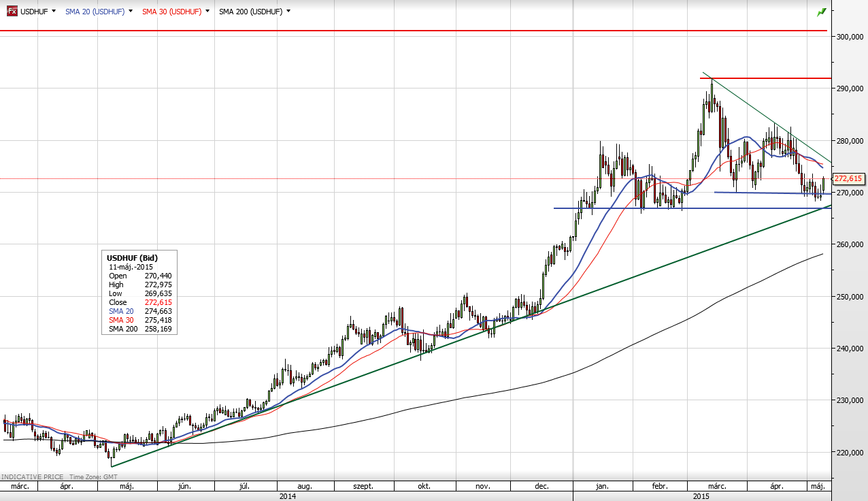Click the 230,000 price axis label
The height and width of the screenshot is (501, 868).
(850, 400)
